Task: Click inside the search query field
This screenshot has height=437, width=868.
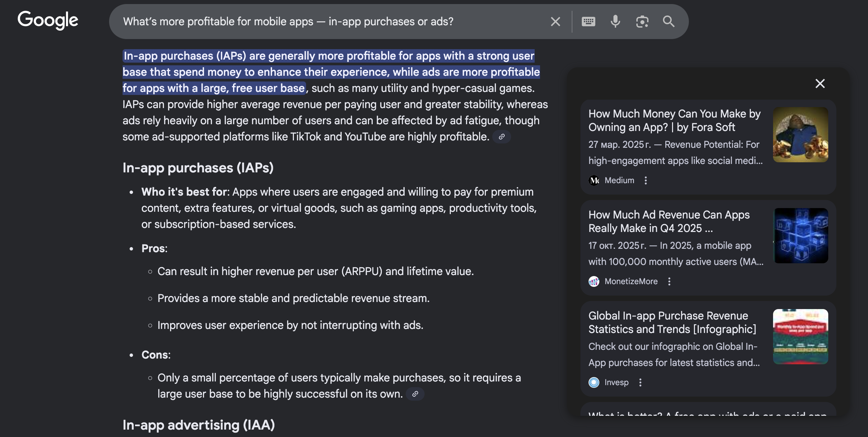Action: tap(288, 22)
